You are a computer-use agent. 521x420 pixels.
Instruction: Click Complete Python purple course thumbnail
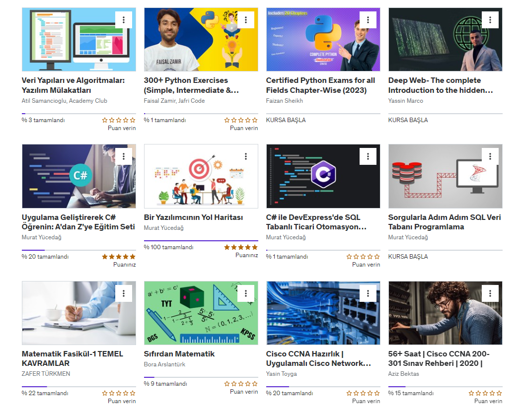coord(323,40)
